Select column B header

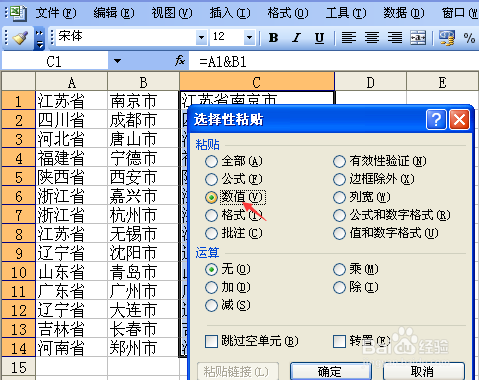(143, 82)
